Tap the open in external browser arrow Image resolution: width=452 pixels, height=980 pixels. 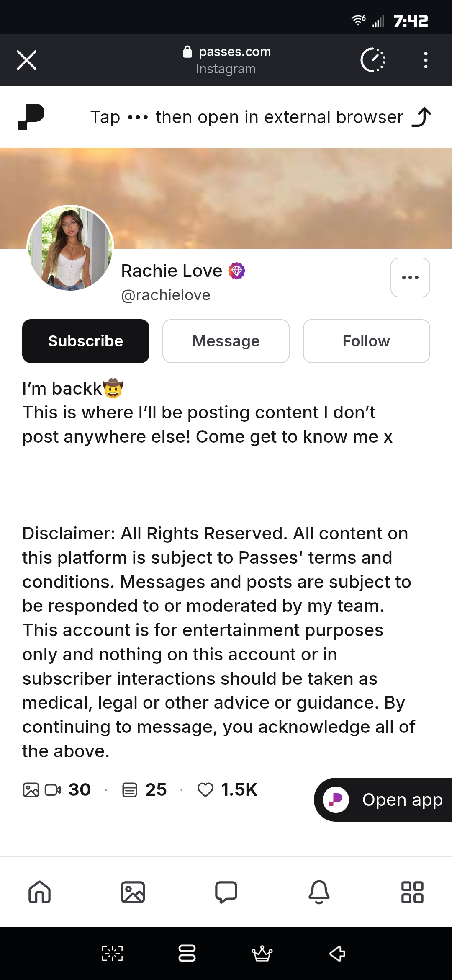(421, 117)
